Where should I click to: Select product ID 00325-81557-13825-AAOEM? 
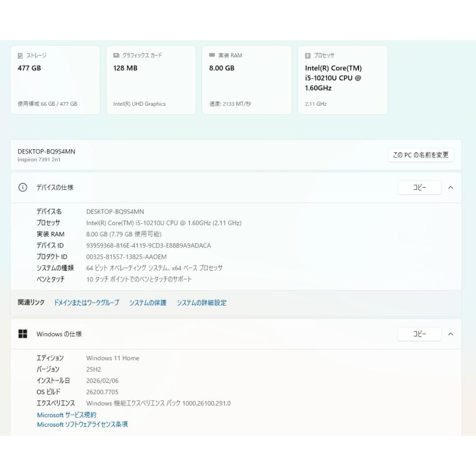[126, 257]
